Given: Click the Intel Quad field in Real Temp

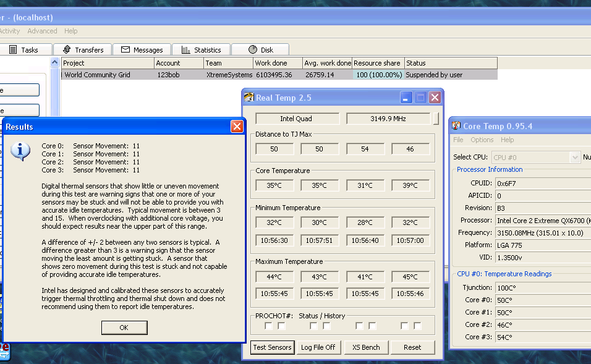Looking at the screenshot, I should [296, 119].
